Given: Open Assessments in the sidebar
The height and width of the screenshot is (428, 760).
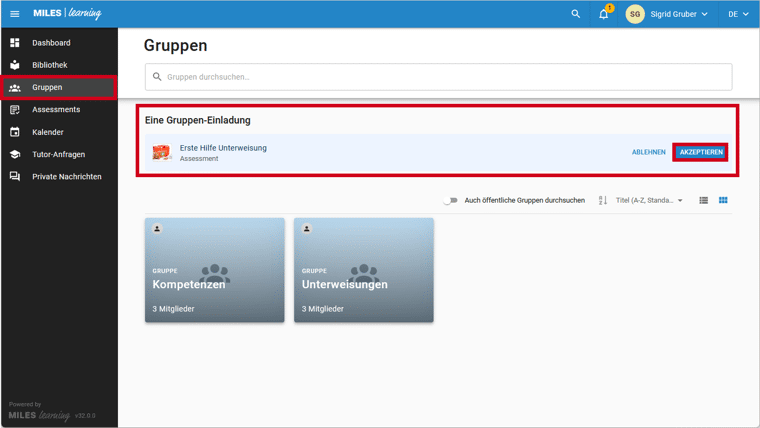Looking at the screenshot, I should tap(56, 109).
